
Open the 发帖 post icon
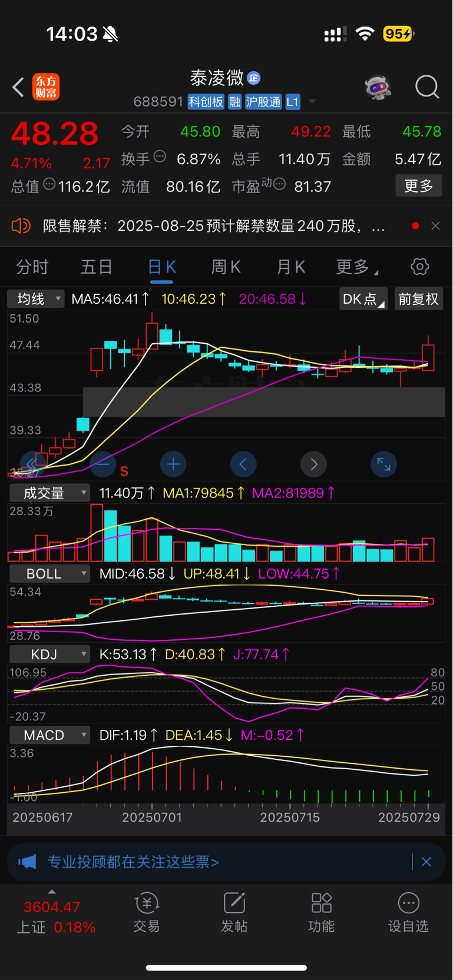[x=234, y=913]
